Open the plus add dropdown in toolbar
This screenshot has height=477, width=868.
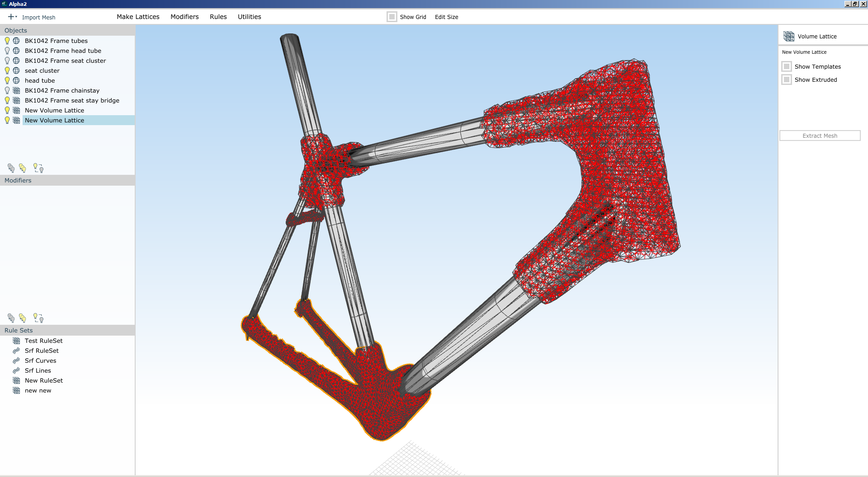[x=12, y=17]
